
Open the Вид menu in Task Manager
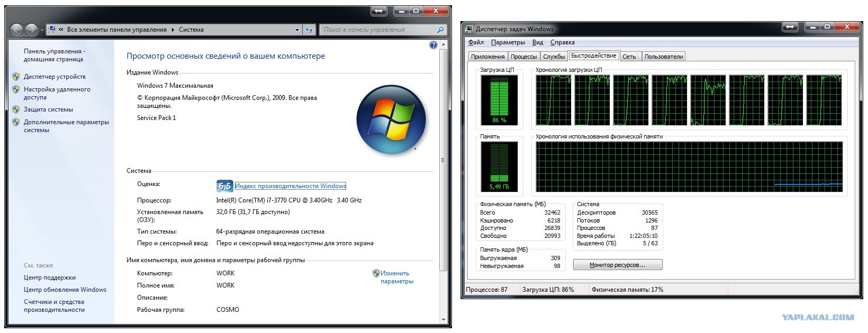(x=537, y=42)
